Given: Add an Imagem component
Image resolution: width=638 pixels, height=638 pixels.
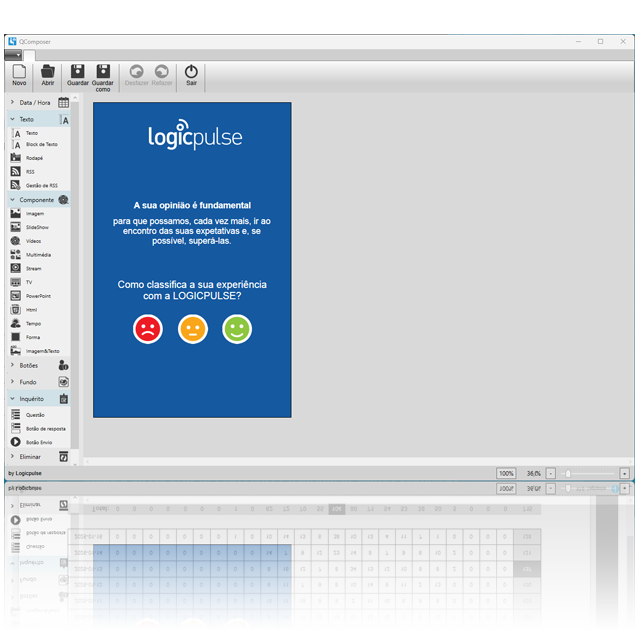Looking at the screenshot, I should [x=35, y=214].
